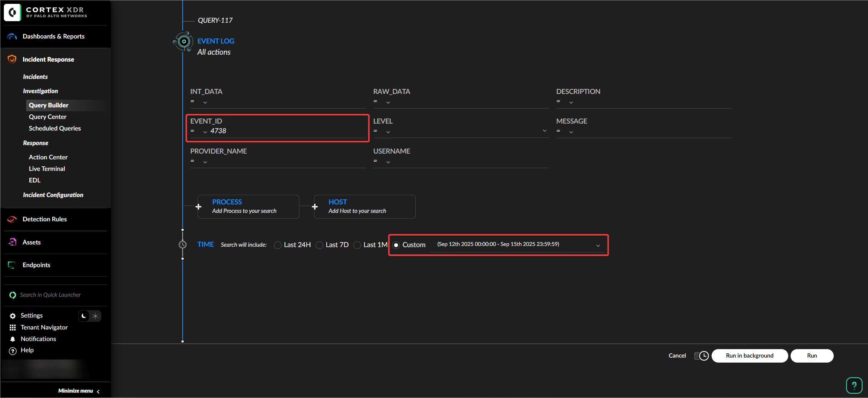Click the plus icon to add Host
This screenshot has width=868, height=398.
click(315, 207)
